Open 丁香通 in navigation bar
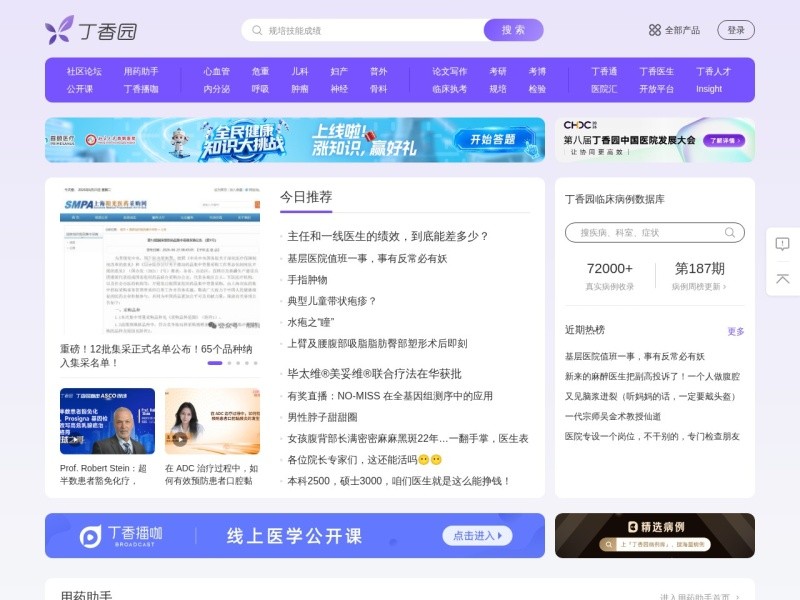Viewport: 800px width, 600px height. pyautogui.click(x=604, y=71)
